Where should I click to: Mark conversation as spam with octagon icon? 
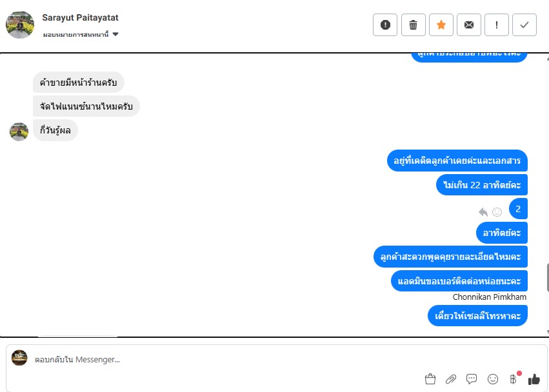[385, 25]
